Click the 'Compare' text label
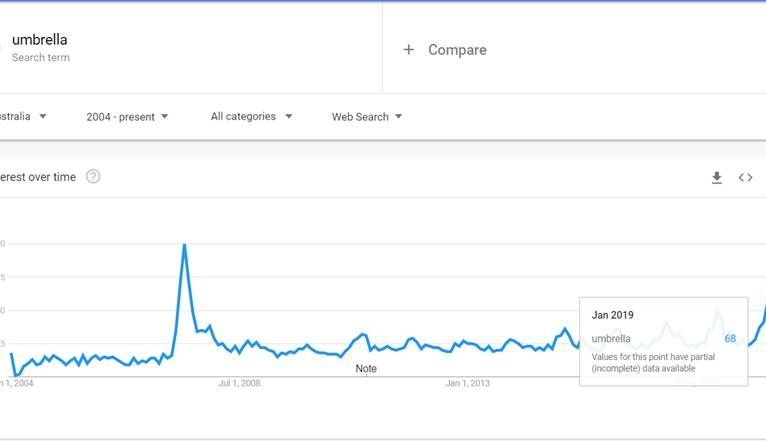Screen dimensions: 766x441 click(x=457, y=50)
